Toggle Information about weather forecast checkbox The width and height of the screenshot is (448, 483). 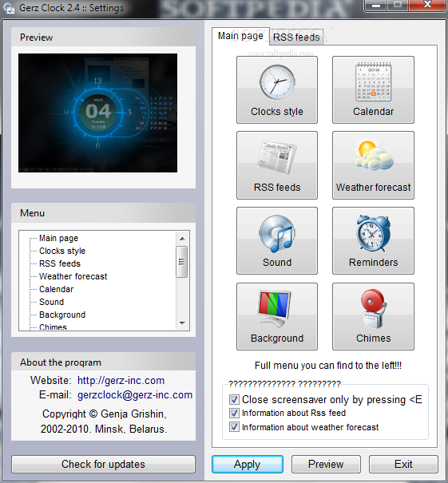pos(234,427)
